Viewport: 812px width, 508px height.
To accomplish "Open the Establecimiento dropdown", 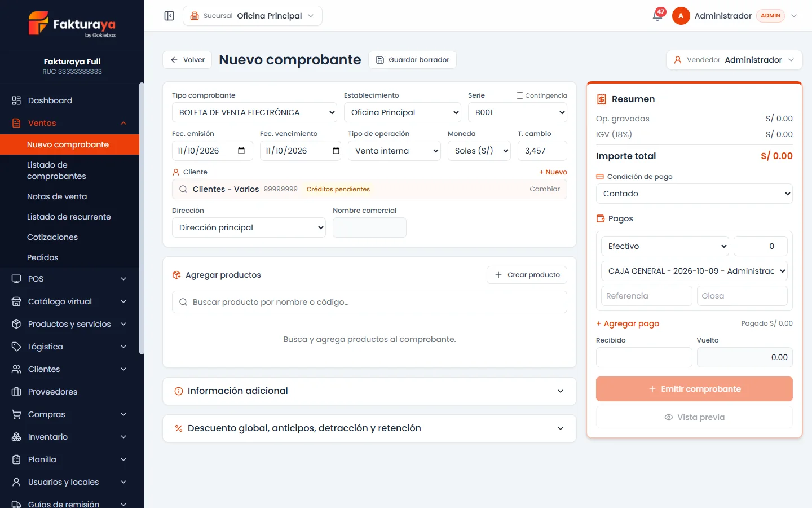I will (x=403, y=112).
